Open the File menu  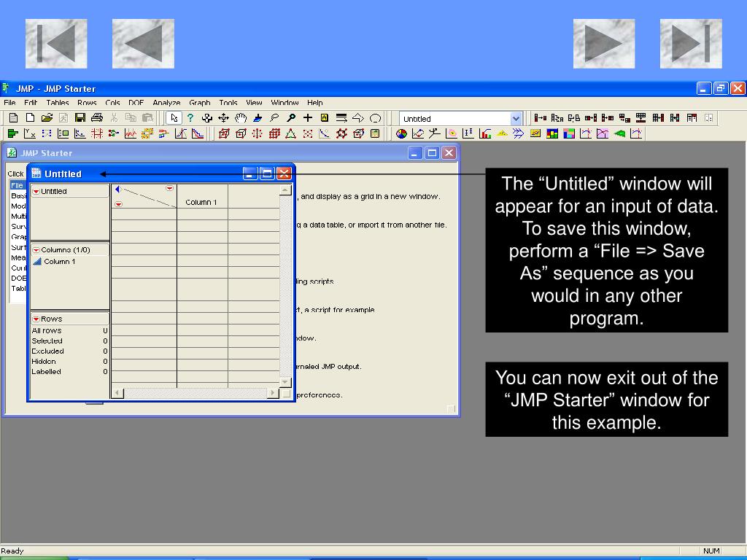[x=9, y=102]
